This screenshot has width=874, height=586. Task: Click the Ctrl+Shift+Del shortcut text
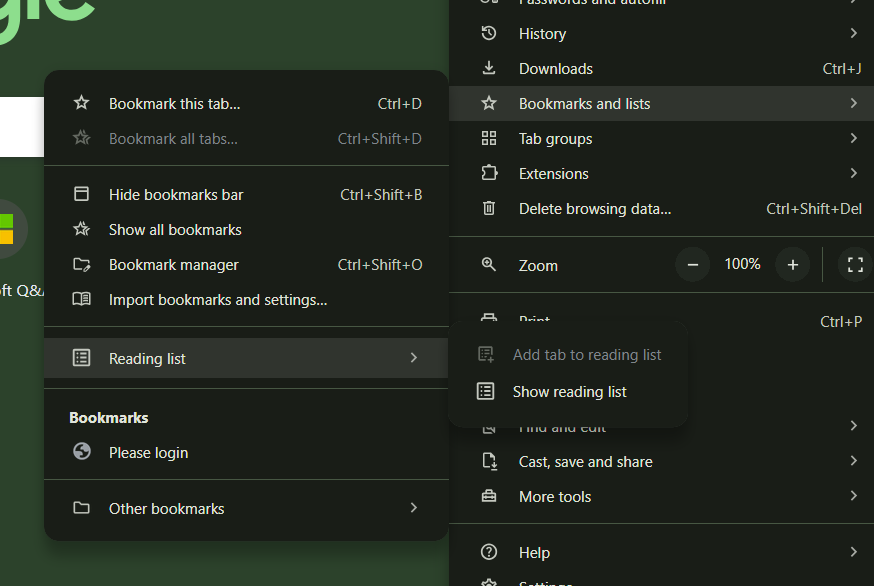[x=814, y=209]
